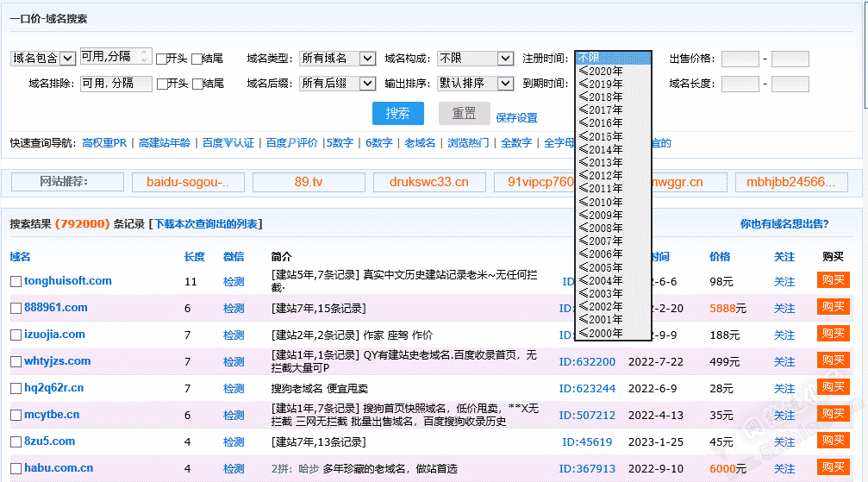Screen dimensions: 868x482
Task: Increase the 域名包含 field stepper arrow
Action: (145, 52)
